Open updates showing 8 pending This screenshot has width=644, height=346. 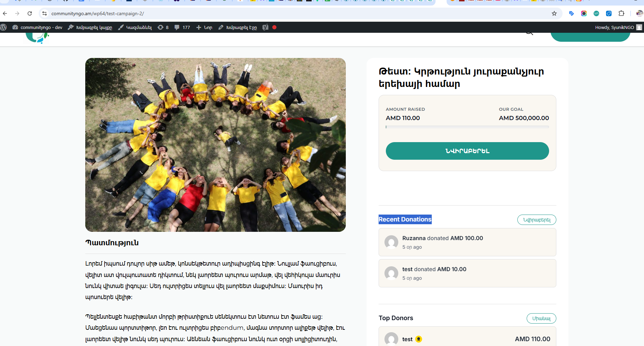pyautogui.click(x=163, y=27)
